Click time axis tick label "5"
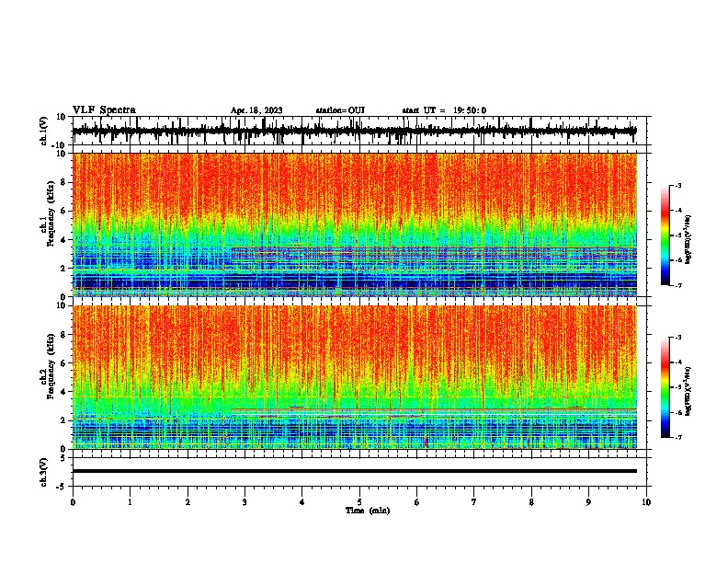This screenshot has width=728, height=563. 359,502
